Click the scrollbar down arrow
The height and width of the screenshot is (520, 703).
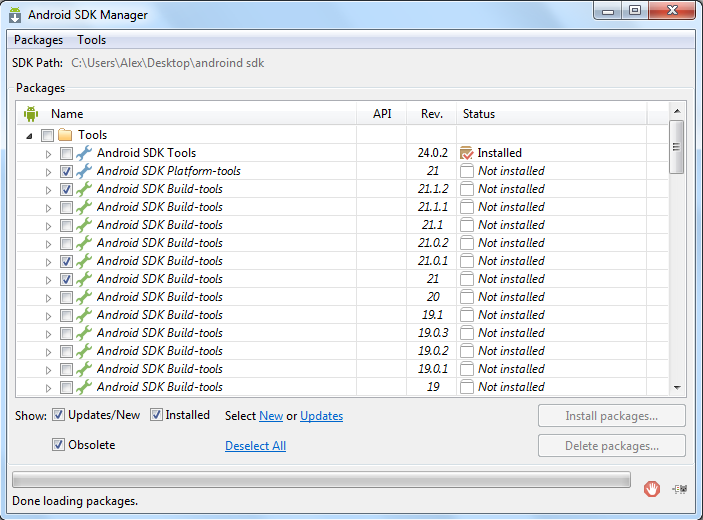pyautogui.click(x=677, y=387)
